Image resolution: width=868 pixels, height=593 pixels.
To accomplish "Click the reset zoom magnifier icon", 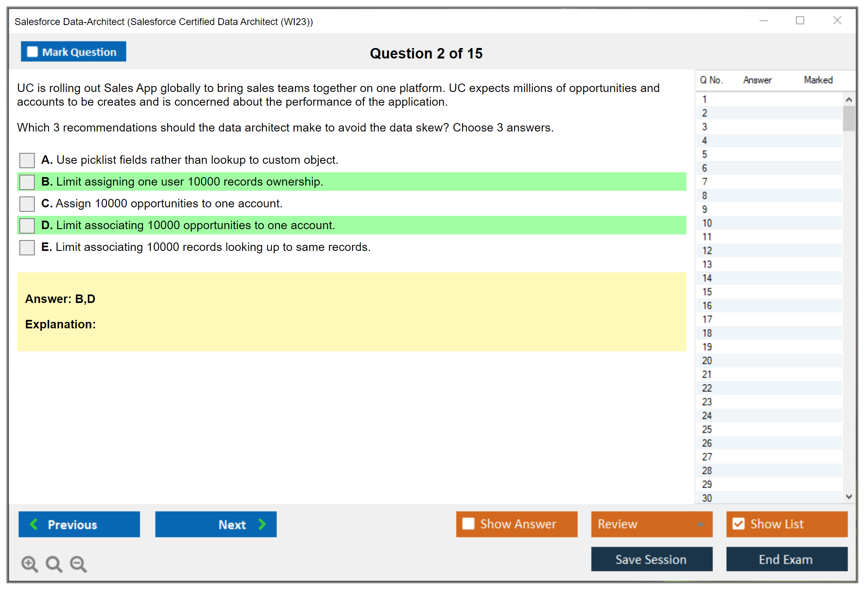I will coord(54,564).
